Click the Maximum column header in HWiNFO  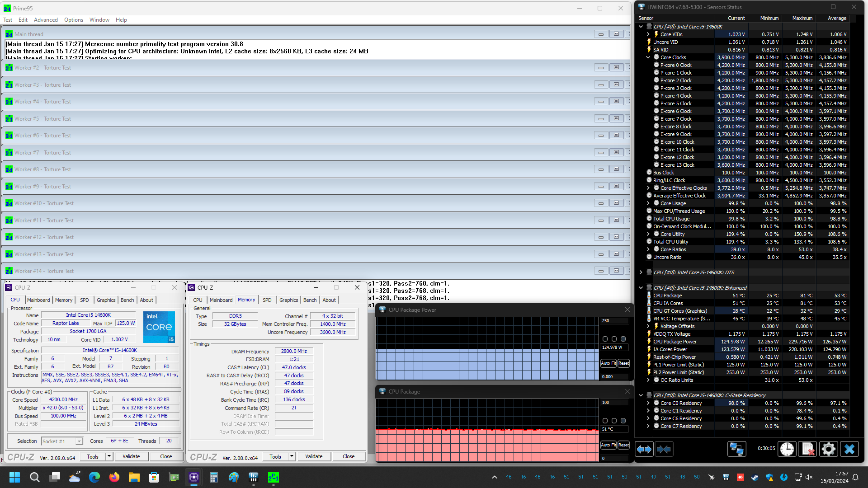[x=802, y=18]
